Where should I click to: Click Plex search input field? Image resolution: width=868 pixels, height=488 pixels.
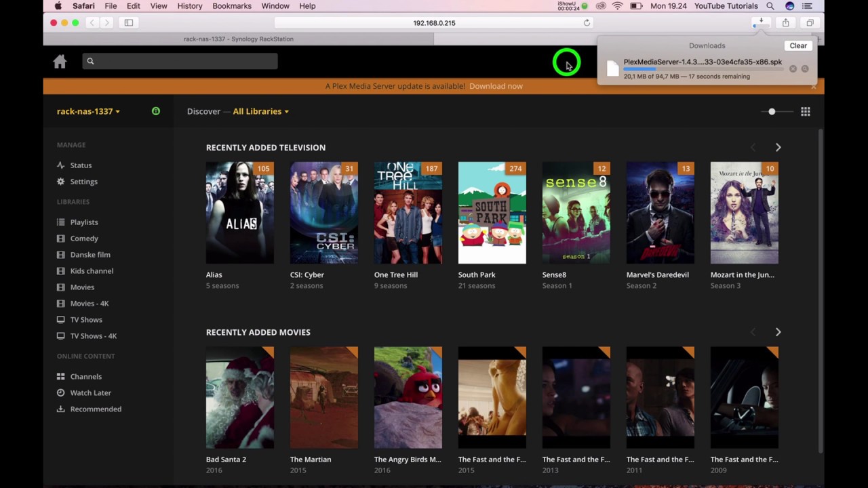click(180, 61)
